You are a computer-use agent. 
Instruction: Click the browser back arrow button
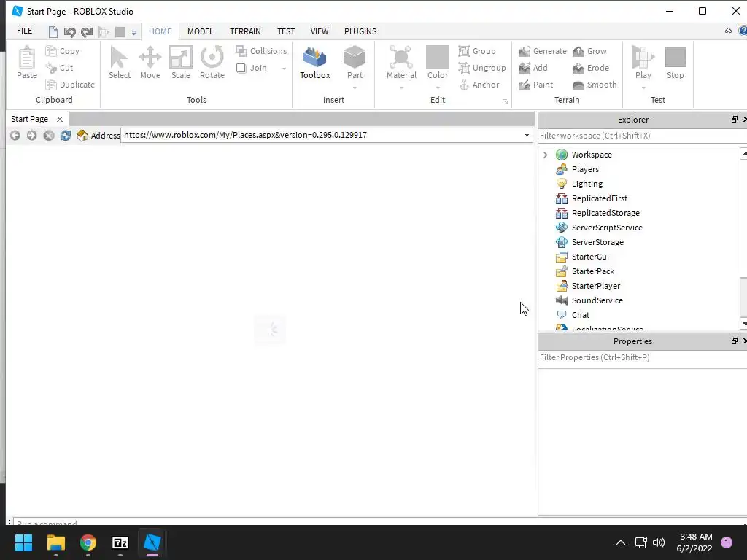[x=15, y=135]
